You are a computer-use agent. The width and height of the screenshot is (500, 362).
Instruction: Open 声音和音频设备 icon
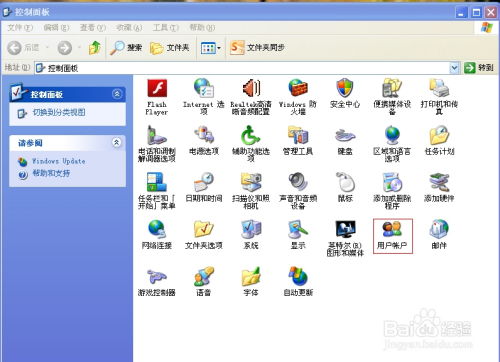[298, 191]
